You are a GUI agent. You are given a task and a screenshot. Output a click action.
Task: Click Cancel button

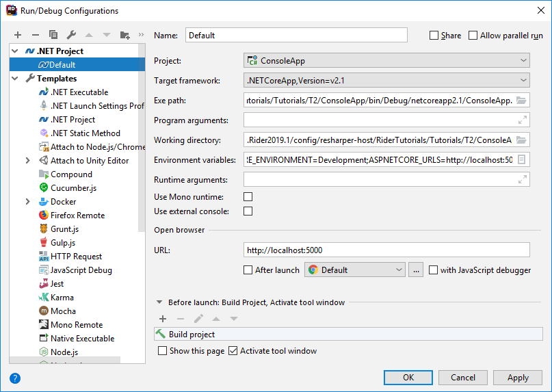pyautogui.click(x=463, y=378)
